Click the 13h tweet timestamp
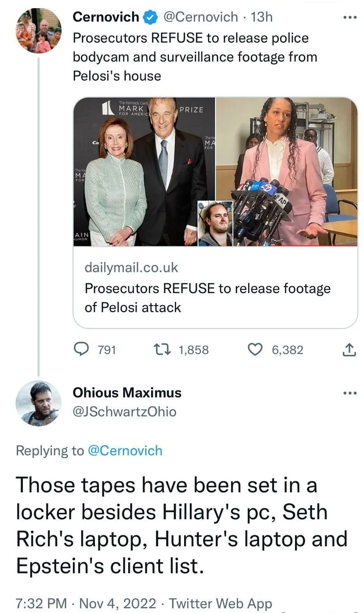Image resolution: width=364 pixels, height=613 pixels. (262, 17)
